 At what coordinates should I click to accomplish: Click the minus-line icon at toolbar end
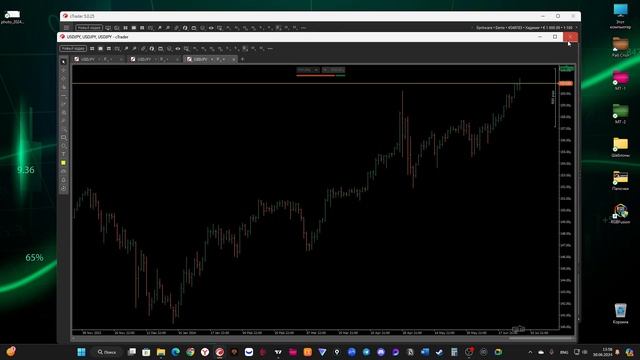(x=270, y=49)
